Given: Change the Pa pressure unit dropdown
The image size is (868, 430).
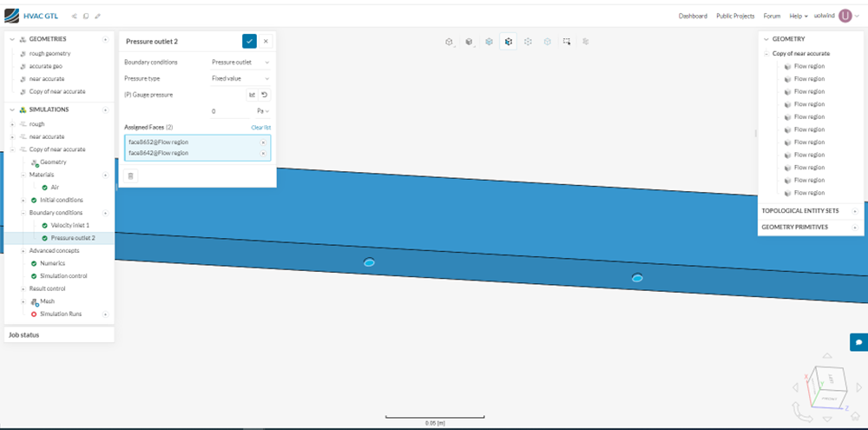Looking at the screenshot, I should pyautogui.click(x=263, y=111).
